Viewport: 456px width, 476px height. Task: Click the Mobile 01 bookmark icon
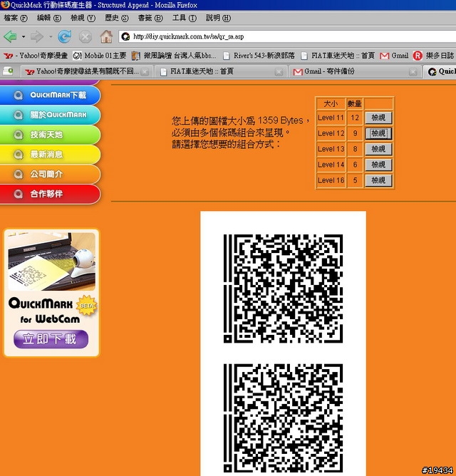tap(78, 56)
